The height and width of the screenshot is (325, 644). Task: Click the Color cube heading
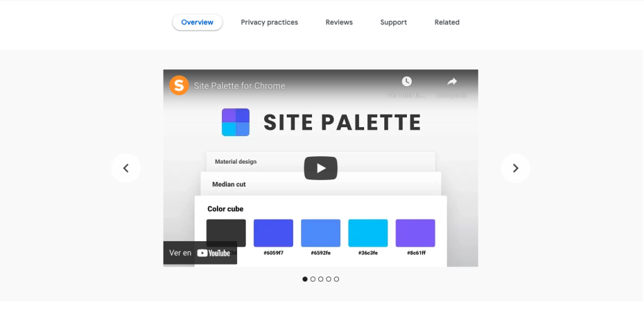225,209
